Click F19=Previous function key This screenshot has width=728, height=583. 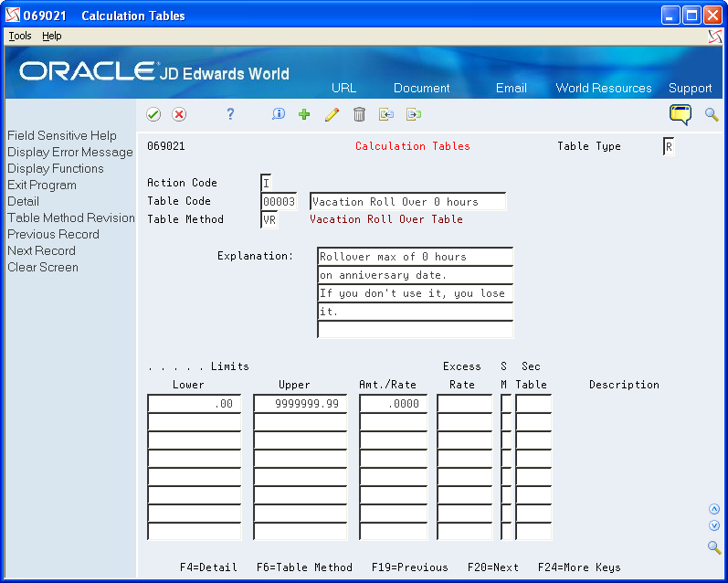coord(409,567)
